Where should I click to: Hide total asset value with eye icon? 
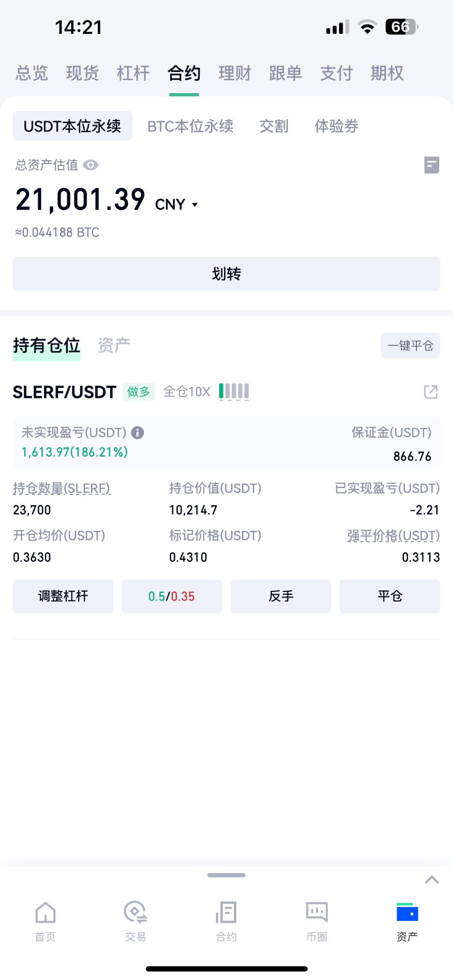(91, 165)
